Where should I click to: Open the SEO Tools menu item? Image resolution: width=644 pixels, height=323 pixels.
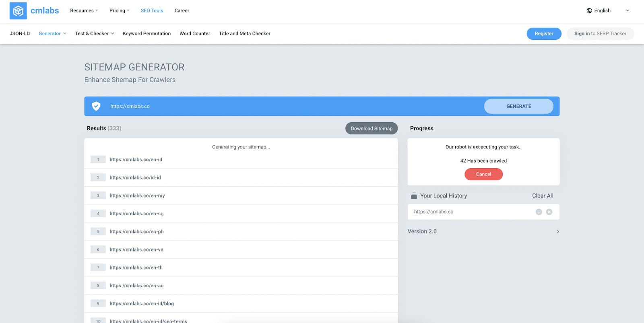tap(152, 11)
